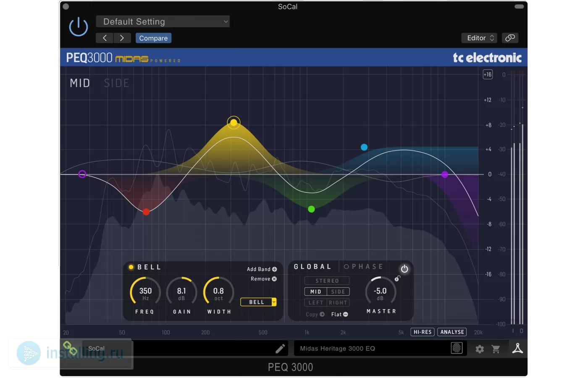Open the BELL filter type dropdown
Image resolution: width=588 pixels, height=378 pixels.
pos(258,302)
